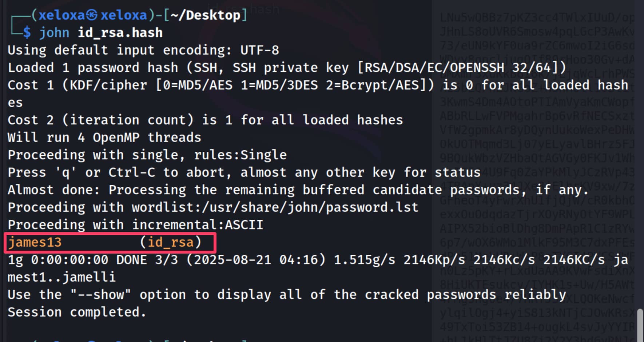The image size is (644, 342).
Task: Click the "--show" option text
Action: tap(100, 295)
